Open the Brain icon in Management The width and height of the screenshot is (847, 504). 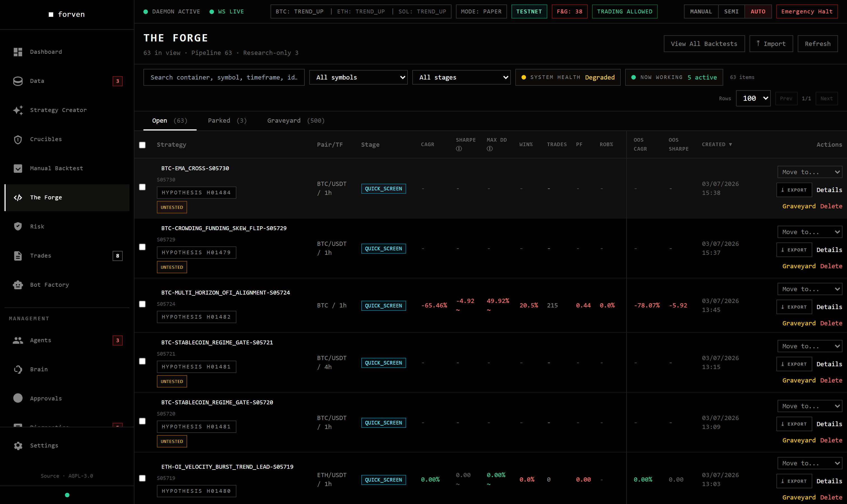[18, 370]
